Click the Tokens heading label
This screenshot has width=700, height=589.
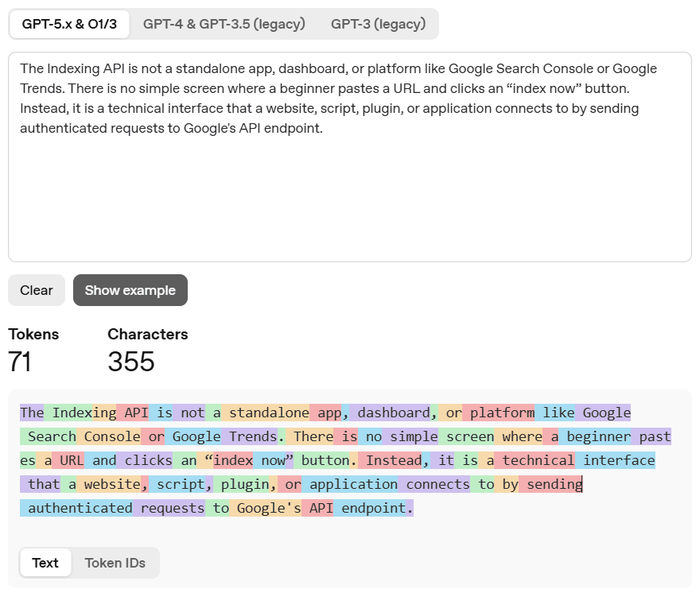coord(33,334)
